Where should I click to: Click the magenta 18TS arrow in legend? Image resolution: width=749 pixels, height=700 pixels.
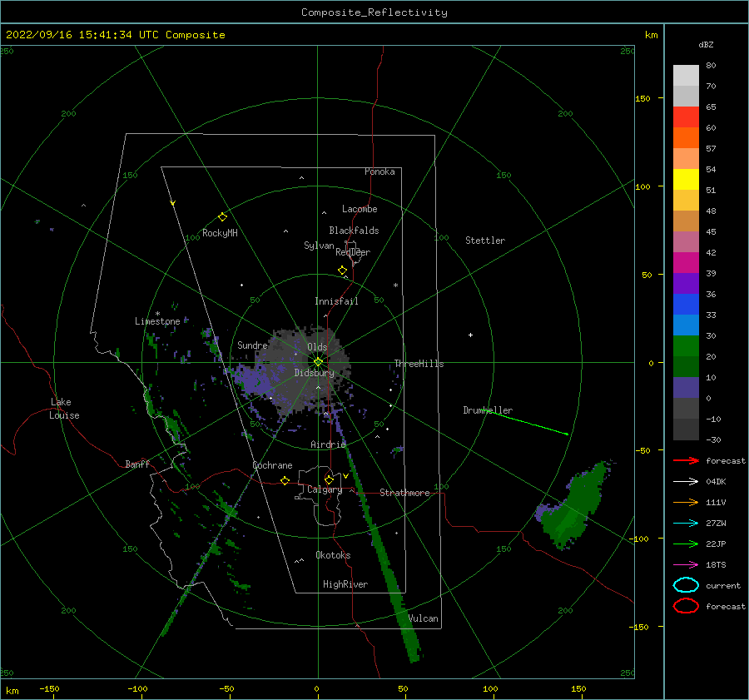coord(686,565)
